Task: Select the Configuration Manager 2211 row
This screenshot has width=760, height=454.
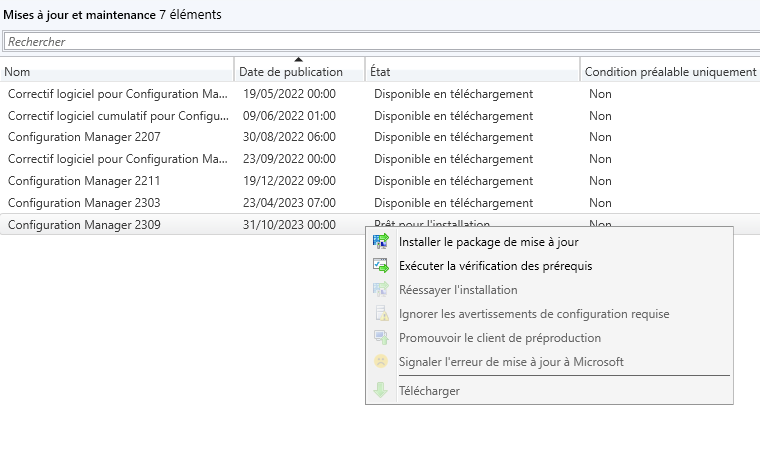Action: click(x=84, y=181)
